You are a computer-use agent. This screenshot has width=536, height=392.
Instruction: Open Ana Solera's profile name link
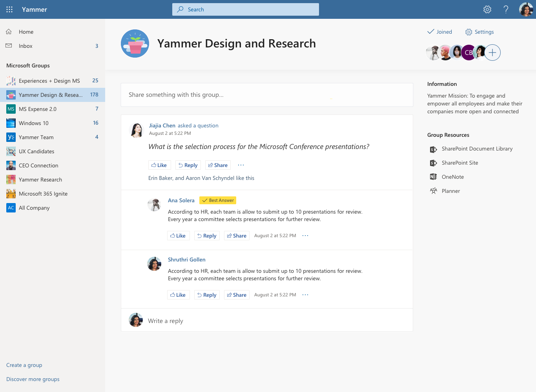(x=181, y=200)
